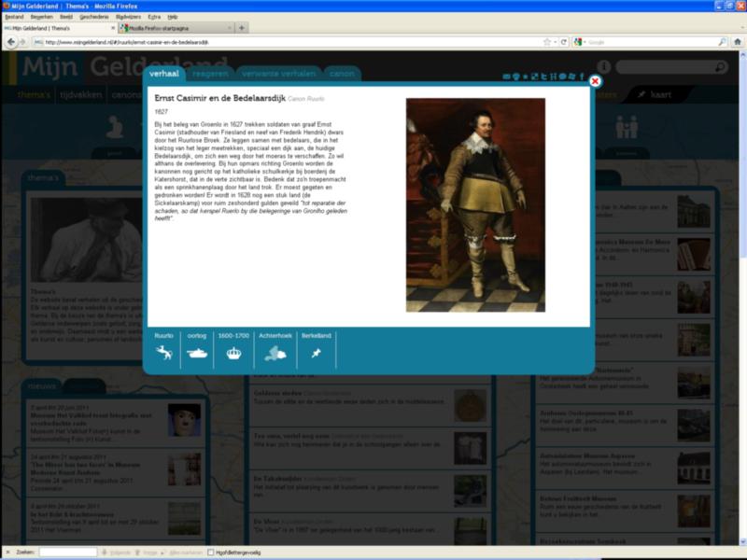This screenshot has width=747, height=560.
Task: Open Firefox 'Extra' menu
Action: click(x=154, y=17)
